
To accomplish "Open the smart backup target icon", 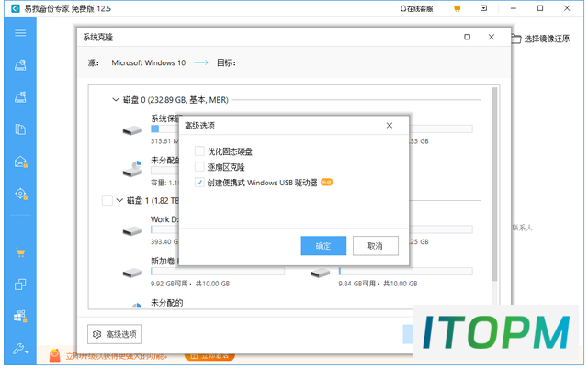I will [x=20, y=194].
